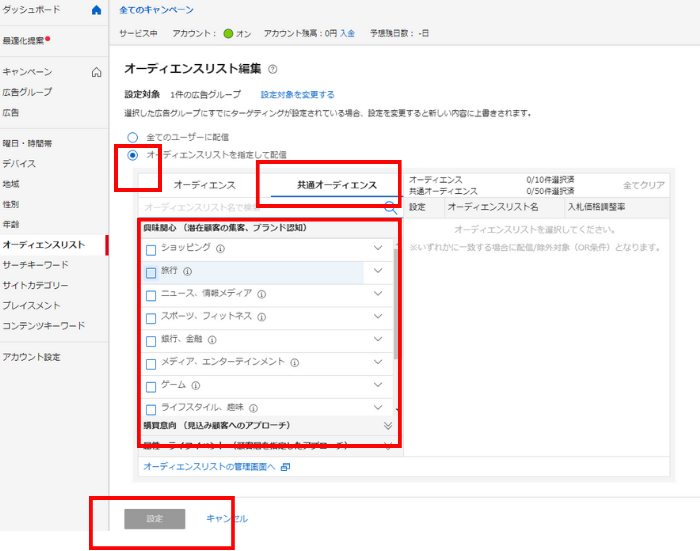This screenshot has width=700, height=551.
Task: Check the メディア、エンターテインメント checkbox
Action: pos(151,363)
